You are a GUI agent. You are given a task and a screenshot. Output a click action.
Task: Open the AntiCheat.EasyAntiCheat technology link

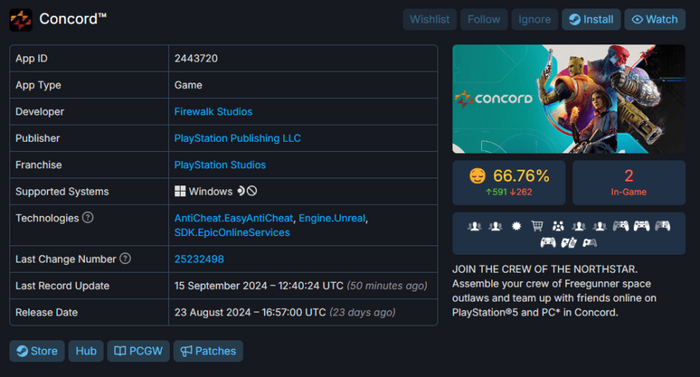click(233, 218)
